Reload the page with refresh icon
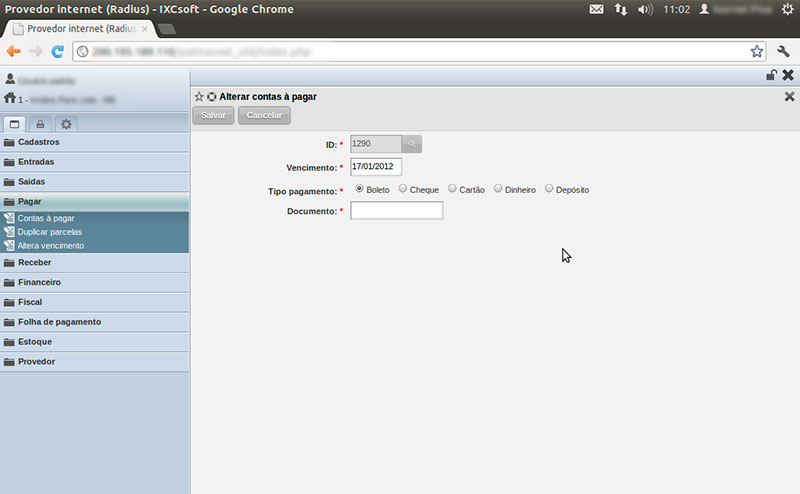The height and width of the screenshot is (494, 800). coord(58,51)
